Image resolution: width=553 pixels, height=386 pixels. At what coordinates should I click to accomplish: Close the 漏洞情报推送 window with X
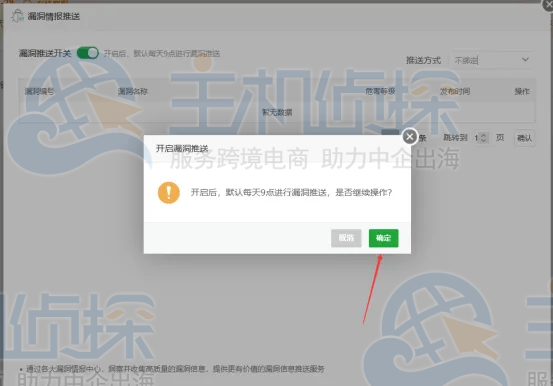click(548, 5)
